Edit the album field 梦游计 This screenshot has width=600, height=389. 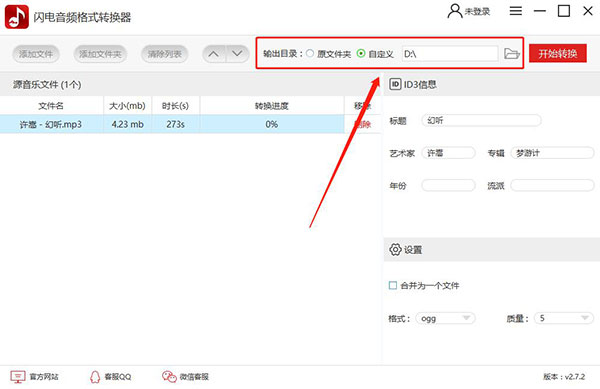point(552,153)
